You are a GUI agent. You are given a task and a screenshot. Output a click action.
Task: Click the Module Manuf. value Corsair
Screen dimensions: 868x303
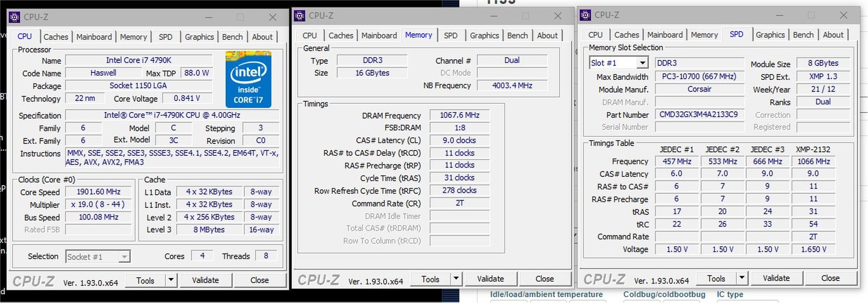point(699,89)
